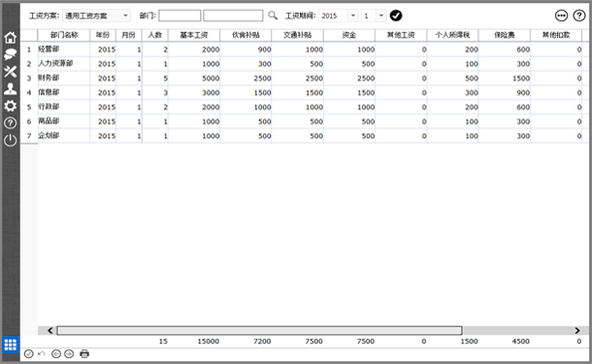Image resolution: width=592 pixels, height=364 pixels.
Task: Go to next record with right arrow icon
Action: pos(69,353)
